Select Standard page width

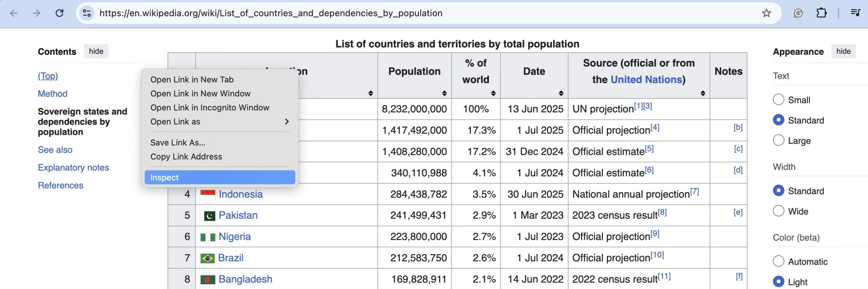click(778, 191)
